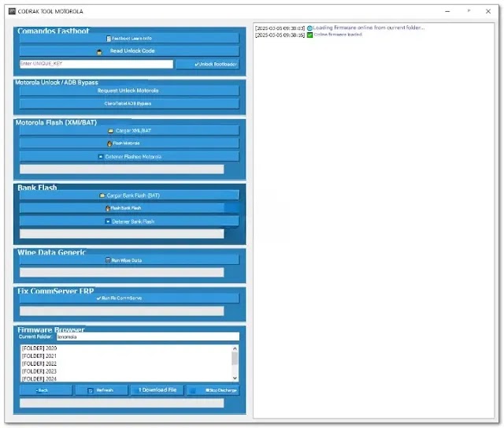
Task: Click the green check icon in log
Action: coord(309,35)
